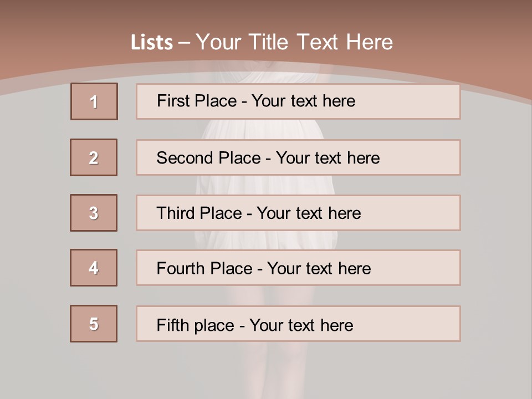Select the number 2 square
The width and height of the screenshot is (532, 399).
94,157
